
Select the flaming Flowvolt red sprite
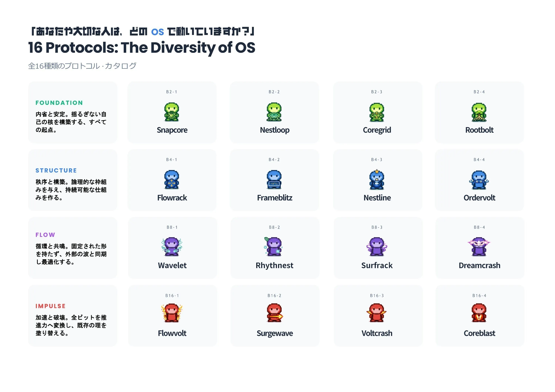[x=172, y=313]
